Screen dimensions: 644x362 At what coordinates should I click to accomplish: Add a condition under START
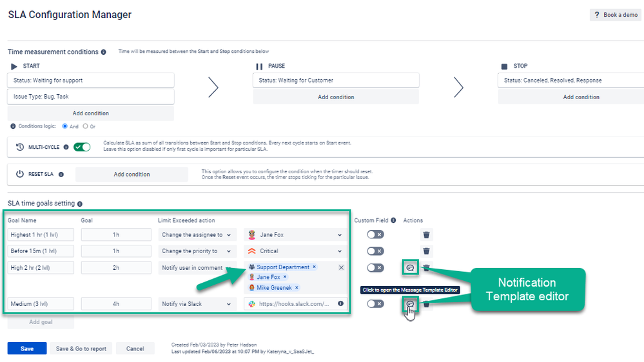point(91,113)
